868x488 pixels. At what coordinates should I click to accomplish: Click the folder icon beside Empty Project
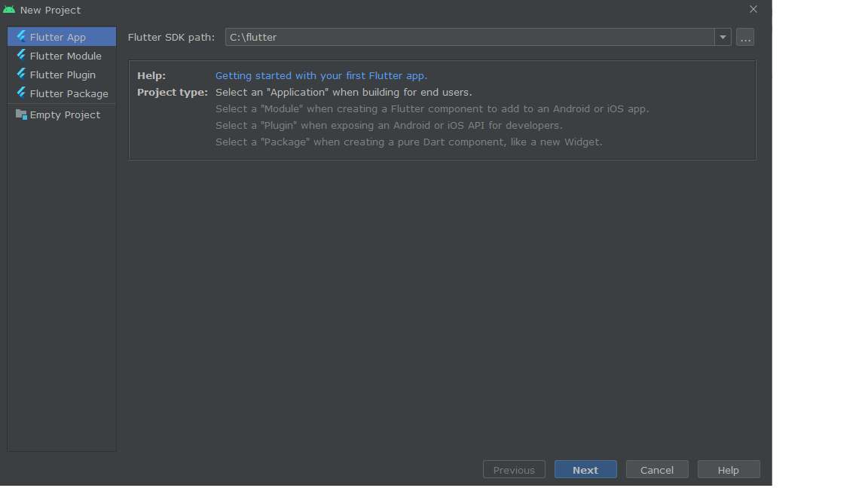pyautogui.click(x=21, y=114)
